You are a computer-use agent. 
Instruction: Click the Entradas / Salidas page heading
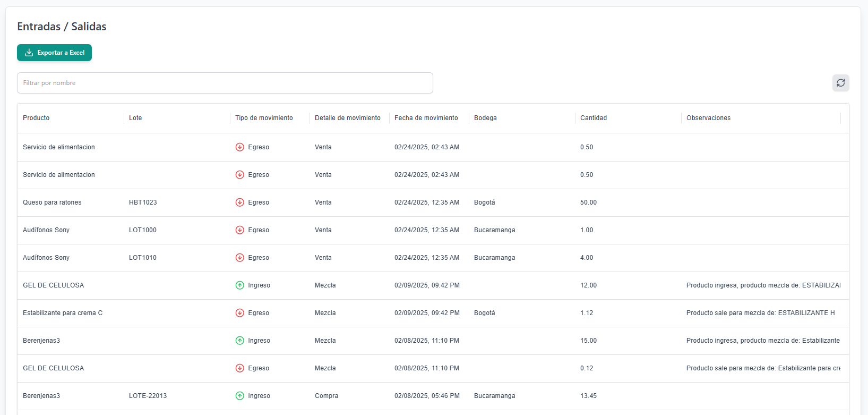[x=62, y=27]
